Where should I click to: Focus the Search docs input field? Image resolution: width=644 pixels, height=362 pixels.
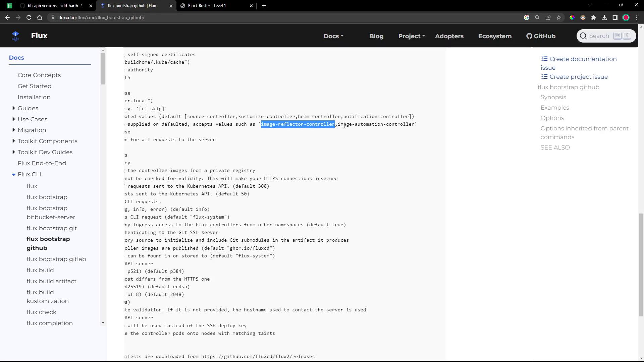tap(606, 36)
